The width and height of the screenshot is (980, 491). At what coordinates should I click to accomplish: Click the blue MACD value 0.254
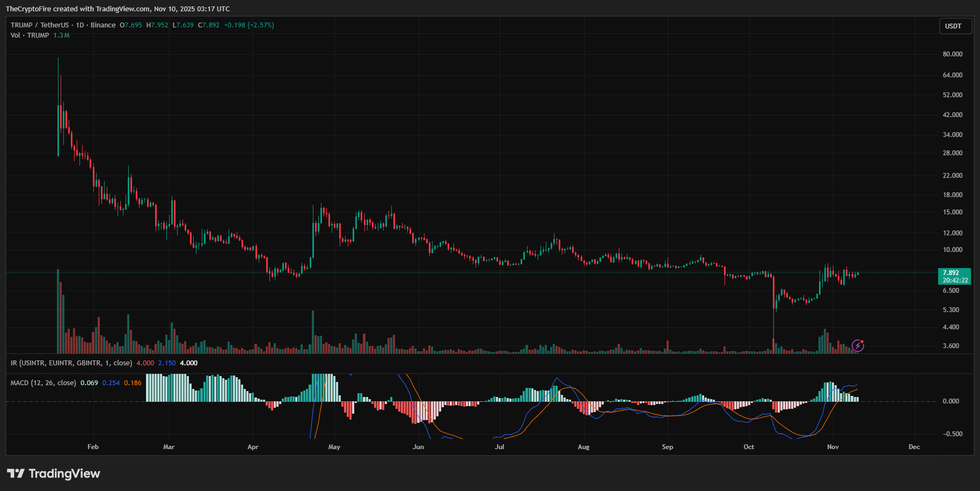[111, 383]
